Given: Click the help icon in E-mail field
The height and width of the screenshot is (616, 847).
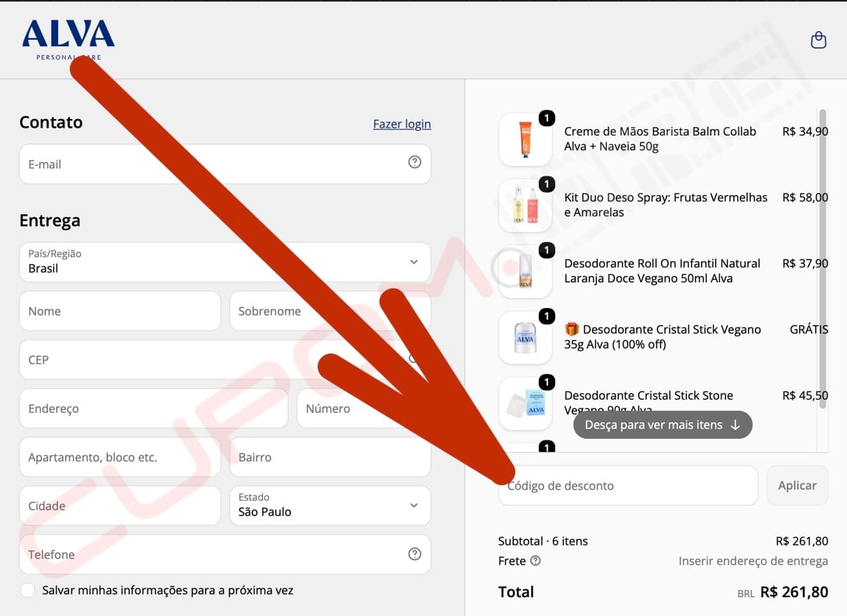Looking at the screenshot, I should [x=414, y=162].
